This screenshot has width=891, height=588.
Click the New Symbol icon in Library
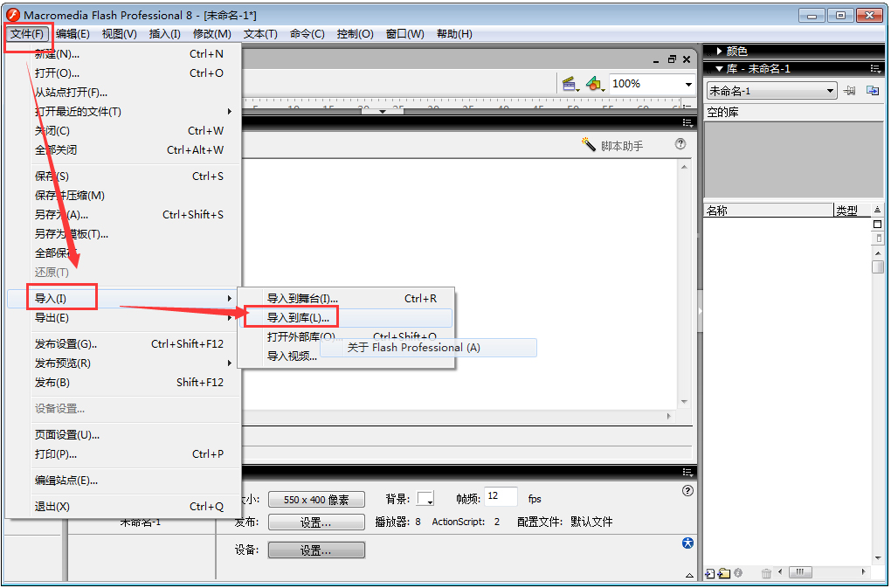(710, 573)
